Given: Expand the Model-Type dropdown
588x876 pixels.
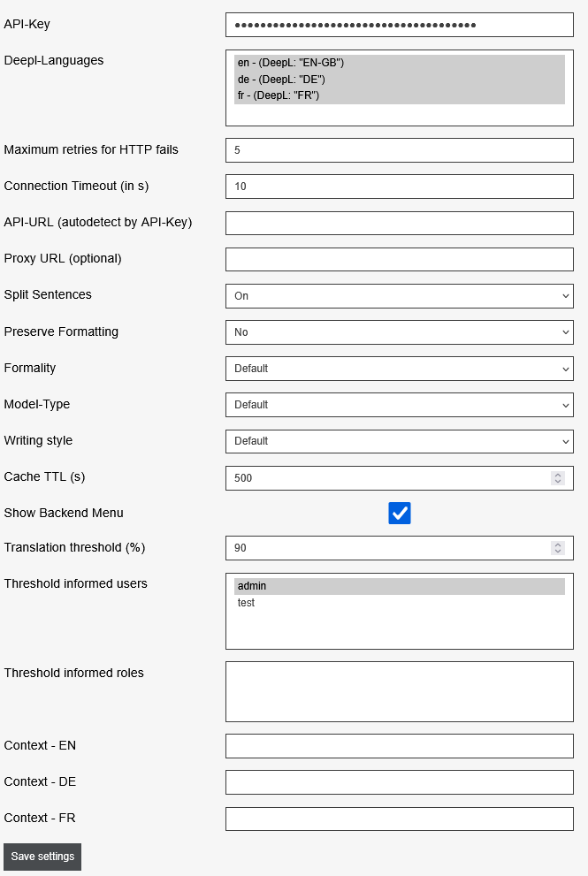Looking at the screenshot, I should (x=399, y=405).
